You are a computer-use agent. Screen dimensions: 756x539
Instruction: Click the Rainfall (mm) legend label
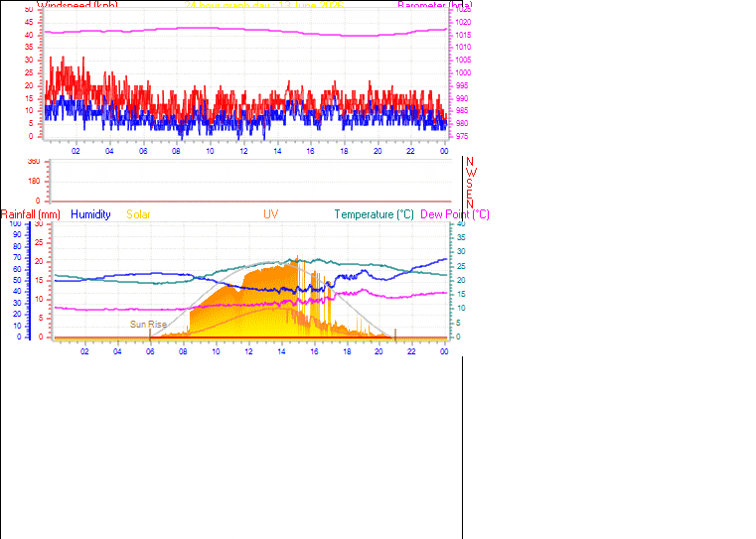click(31, 214)
